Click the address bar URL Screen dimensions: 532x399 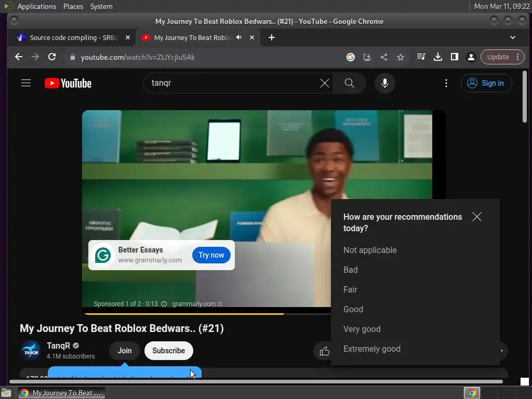pyautogui.click(x=137, y=57)
